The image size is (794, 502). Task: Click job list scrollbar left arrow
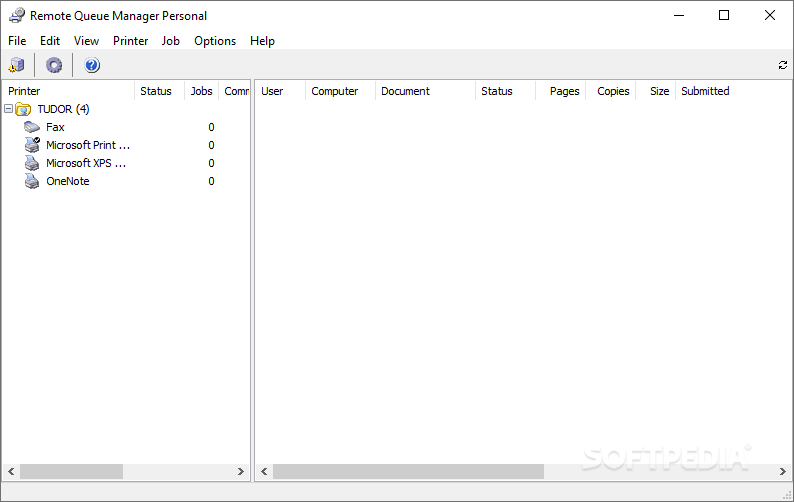coord(264,472)
